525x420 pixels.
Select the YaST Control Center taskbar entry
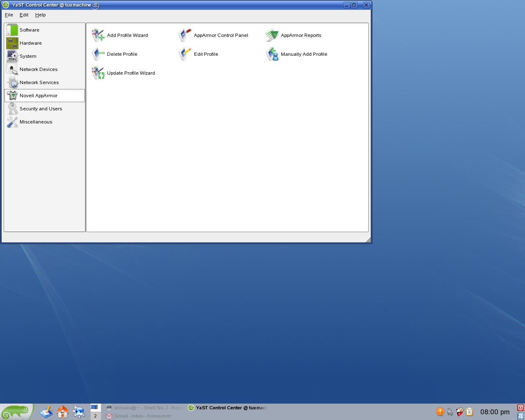click(228, 408)
